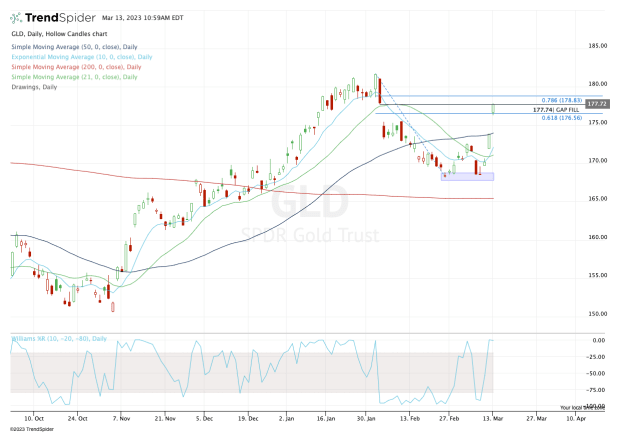This screenshot has width=620, height=434.
Task: Click the Simple Moving Average (200) legend entry
Action: pos(76,67)
